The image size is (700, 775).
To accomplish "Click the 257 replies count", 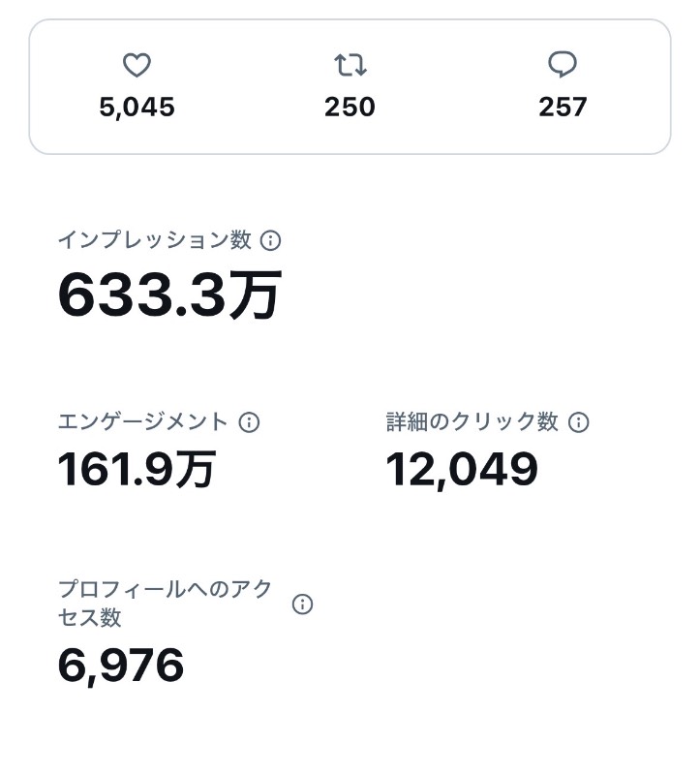I will click(563, 108).
